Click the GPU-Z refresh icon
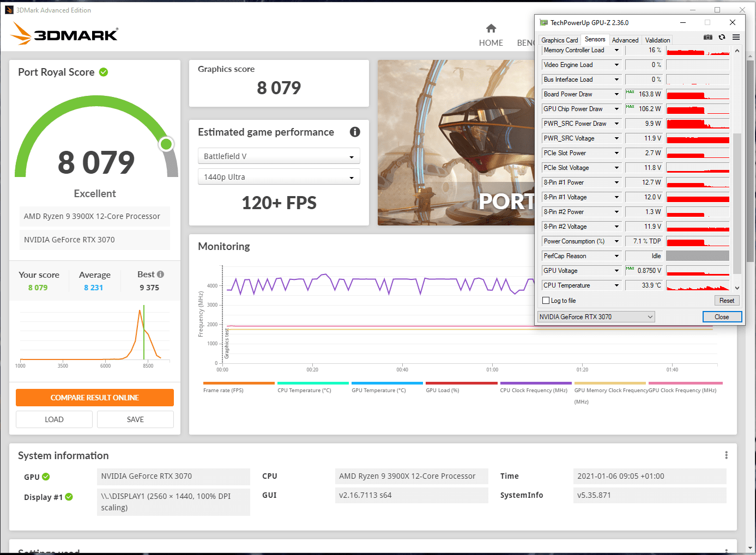This screenshot has width=756, height=555. coord(722,37)
